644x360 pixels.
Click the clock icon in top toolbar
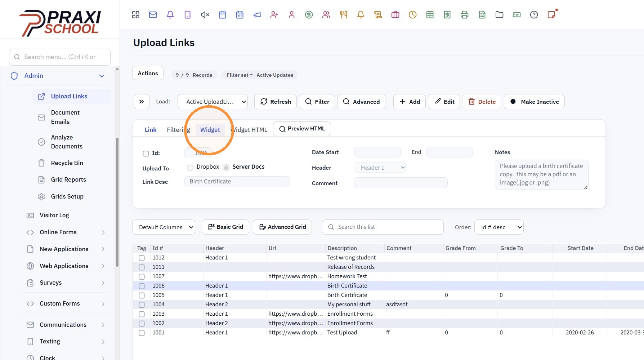413,15
